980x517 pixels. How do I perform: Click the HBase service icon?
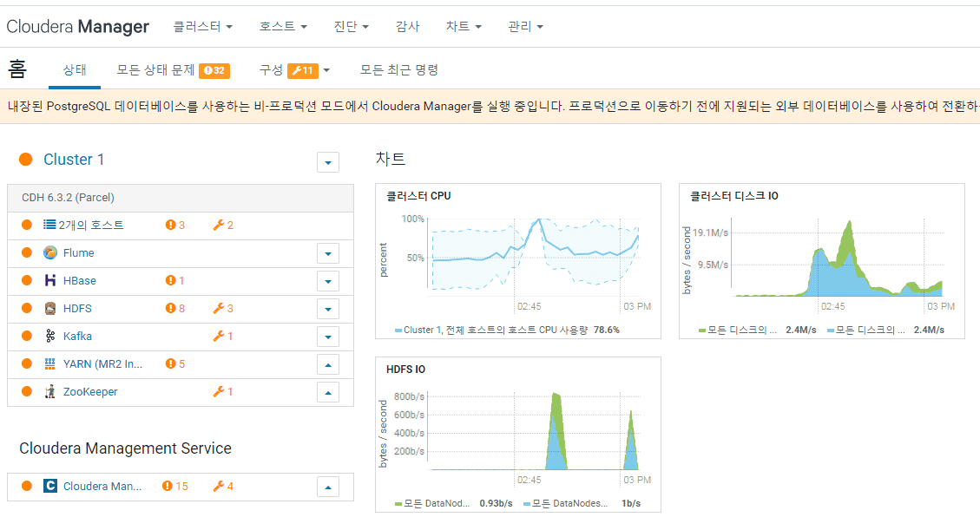50,280
